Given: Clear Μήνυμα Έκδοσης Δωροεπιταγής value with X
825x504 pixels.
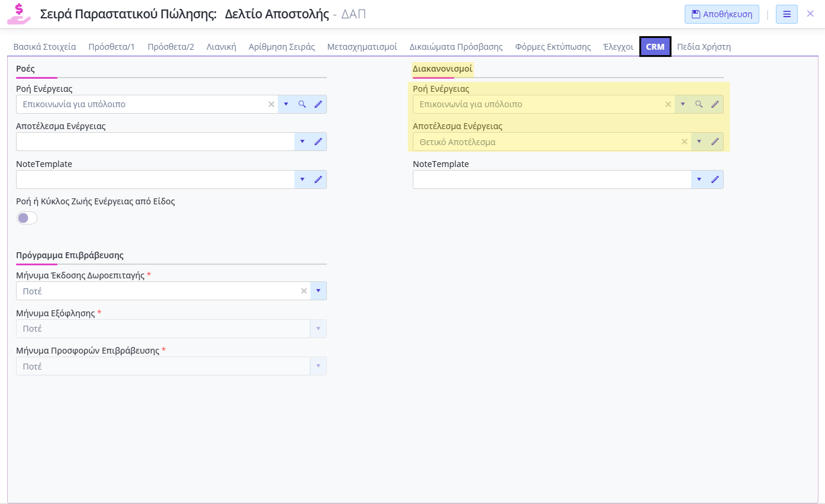Looking at the screenshot, I should point(304,291).
